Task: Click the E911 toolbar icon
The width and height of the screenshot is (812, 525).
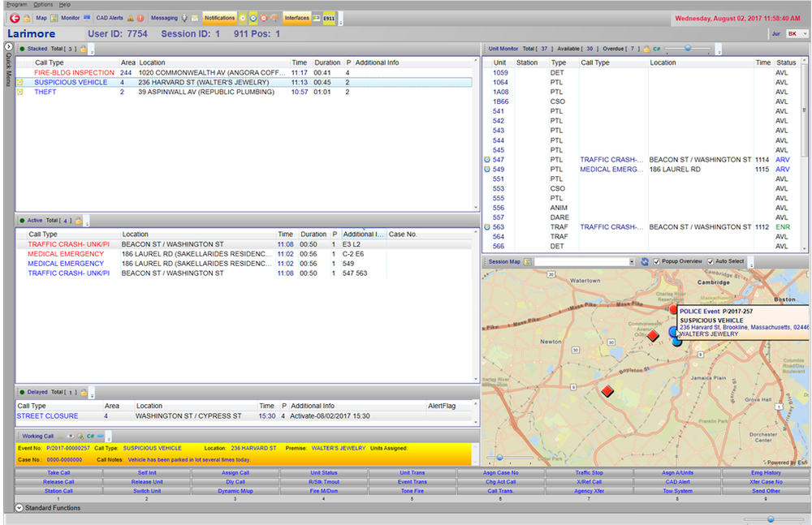Action: [328, 16]
